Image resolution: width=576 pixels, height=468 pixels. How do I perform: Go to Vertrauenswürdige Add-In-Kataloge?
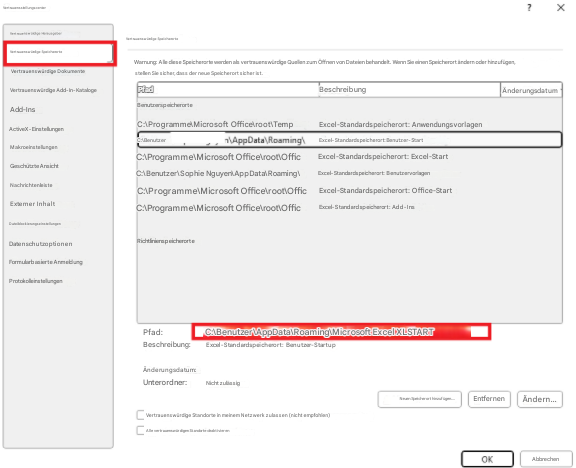53,90
